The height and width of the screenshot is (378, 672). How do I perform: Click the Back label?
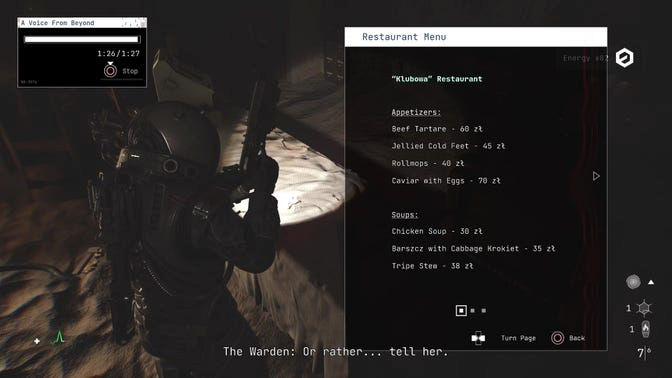tap(577, 338)
